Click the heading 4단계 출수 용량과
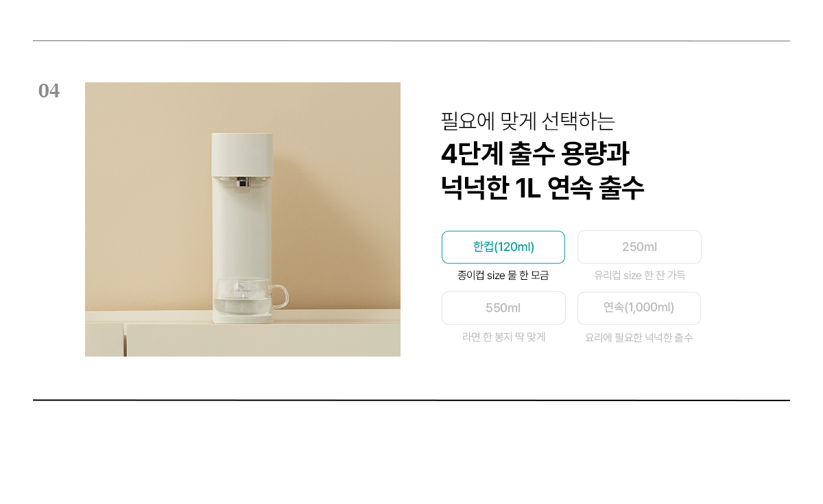 coord(534,154)
